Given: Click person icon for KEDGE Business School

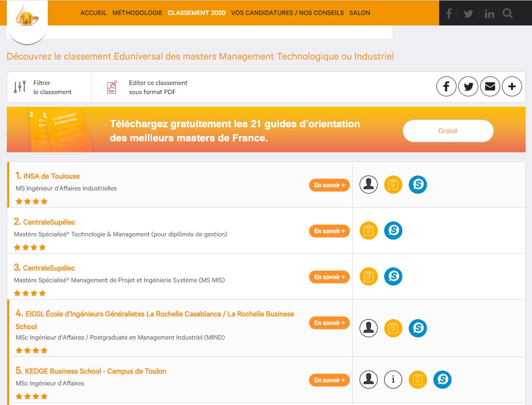Looking at the screenshot, I should pos(369,380).
